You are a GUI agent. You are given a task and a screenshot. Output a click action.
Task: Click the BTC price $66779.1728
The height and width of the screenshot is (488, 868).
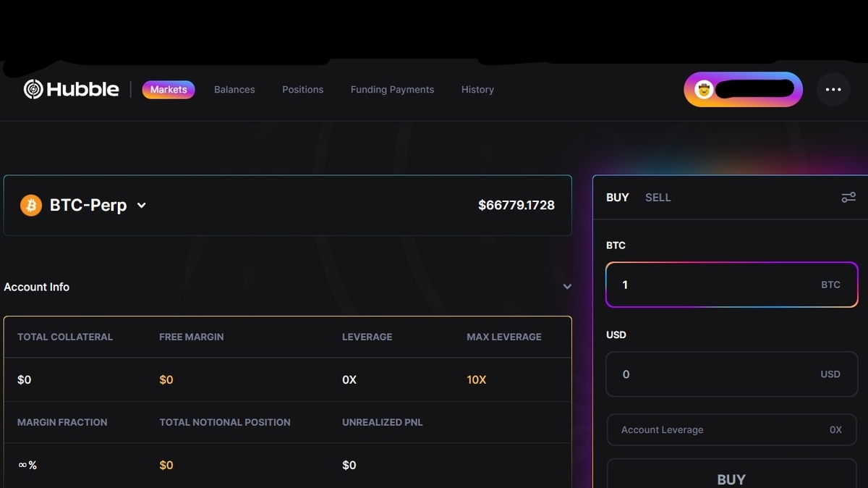tap(516, 206)
